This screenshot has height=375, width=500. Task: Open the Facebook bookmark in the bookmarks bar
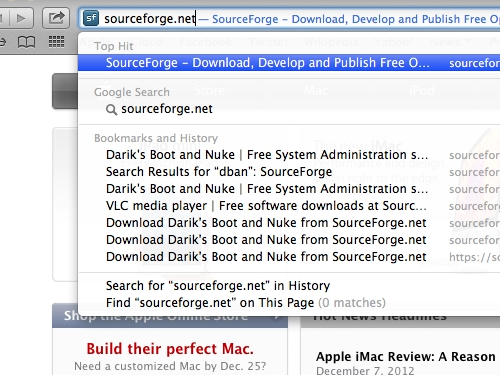(206, 42)
